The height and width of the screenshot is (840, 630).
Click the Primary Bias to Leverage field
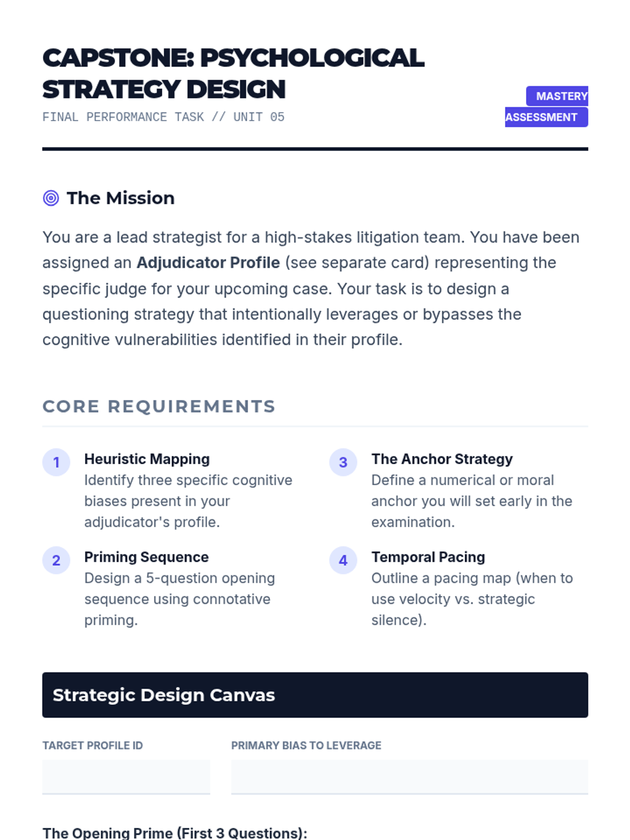coord(409,776)
